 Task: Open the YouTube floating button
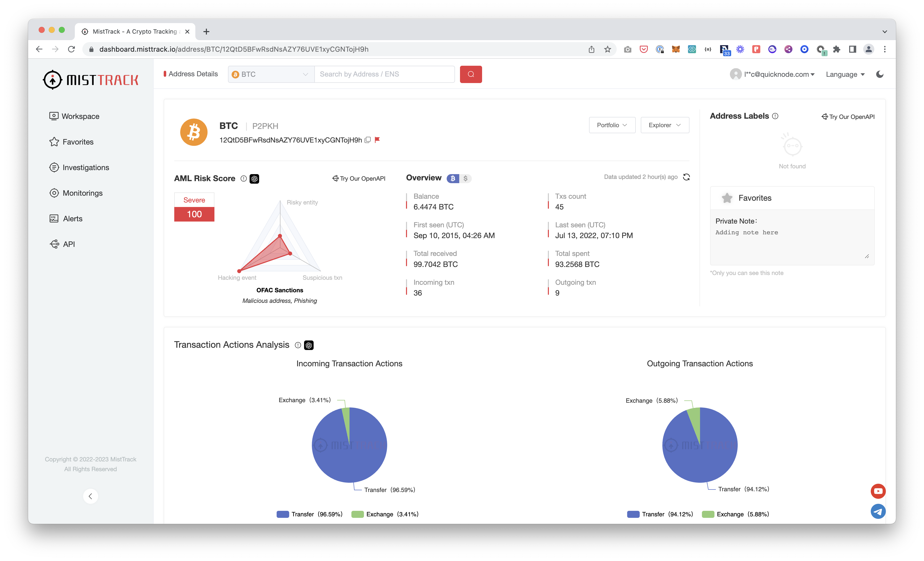[x=878, y=491]
